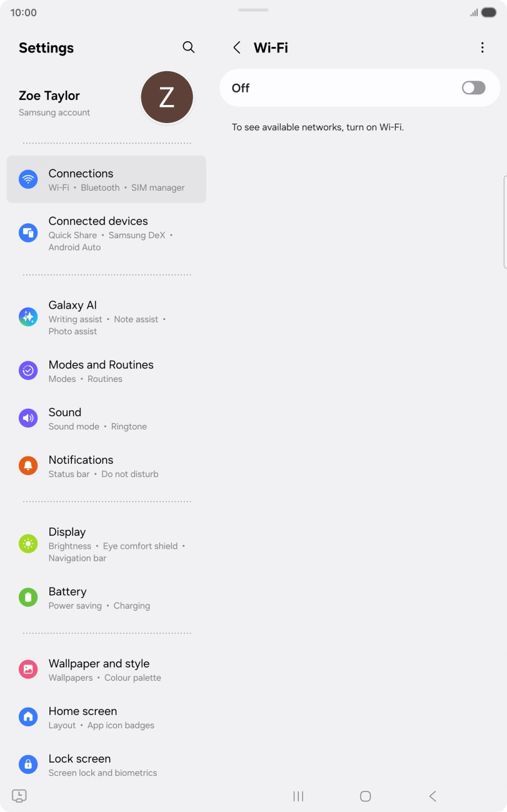
Task: Tap the system back navigation arrow
Action: 433,796
